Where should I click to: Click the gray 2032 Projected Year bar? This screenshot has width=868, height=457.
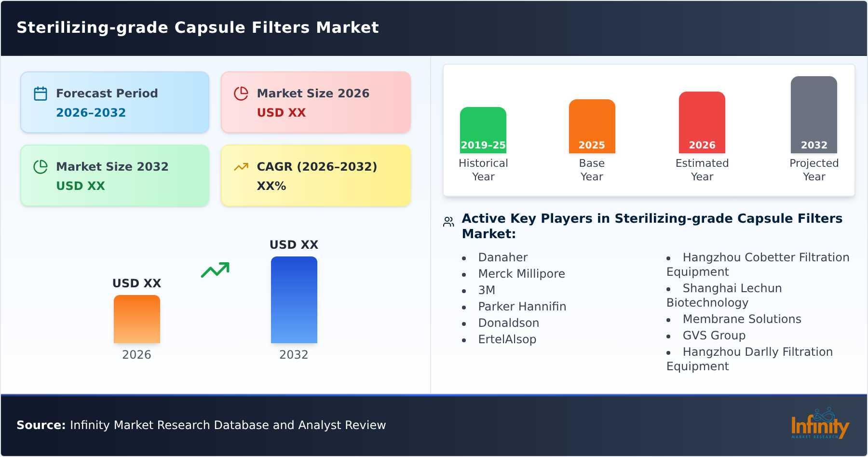814,115
